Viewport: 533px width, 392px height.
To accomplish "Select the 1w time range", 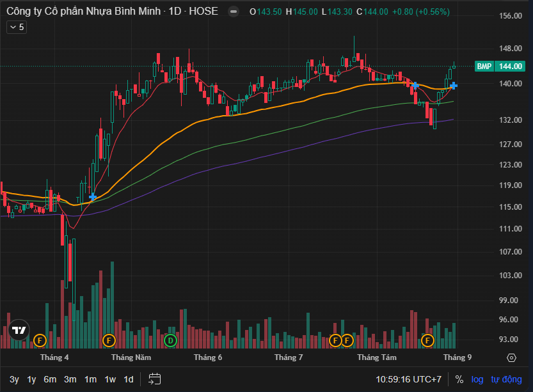I will point(110,379).
